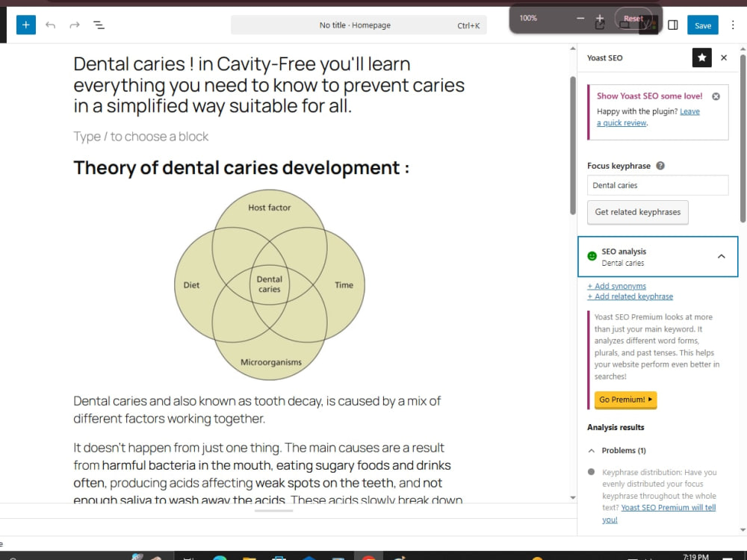The height and width of the screenshot is (560, 747).
Task: Select the Theory of dental caries development heading
Action: point(241,167)
